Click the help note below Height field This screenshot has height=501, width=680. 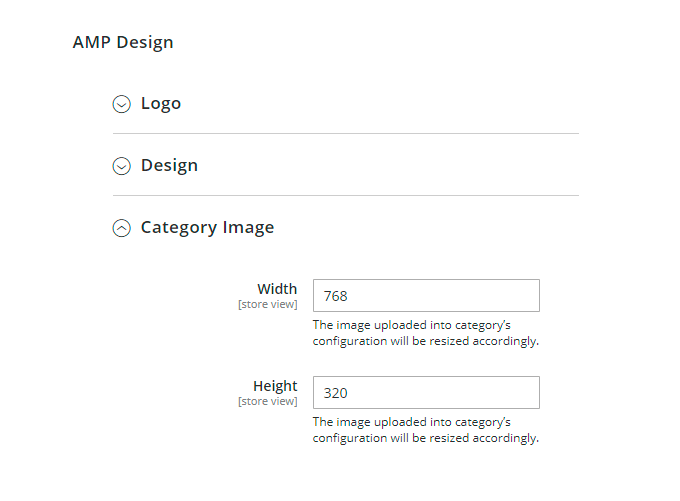tap(426, 430)
